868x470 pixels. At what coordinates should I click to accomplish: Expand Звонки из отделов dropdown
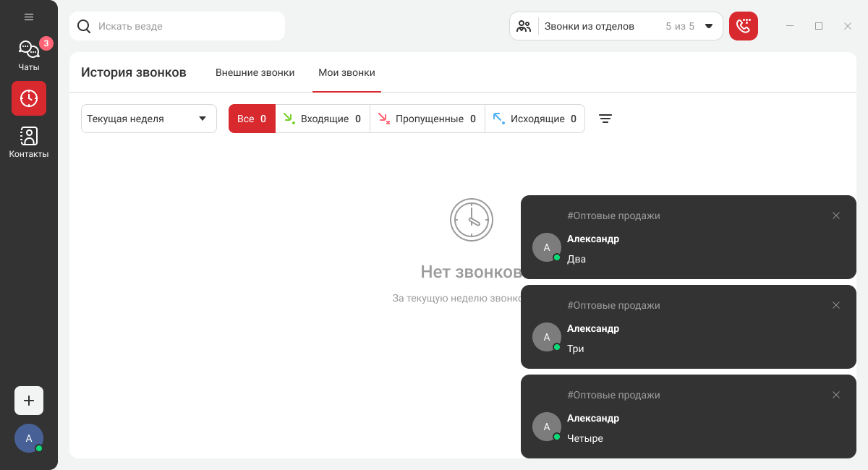click(616, 26)
